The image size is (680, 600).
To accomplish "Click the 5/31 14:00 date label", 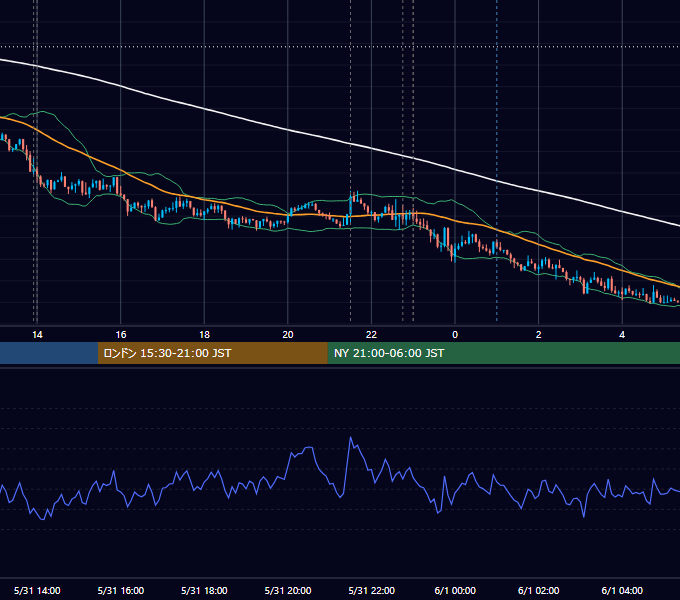I will 37,590.
